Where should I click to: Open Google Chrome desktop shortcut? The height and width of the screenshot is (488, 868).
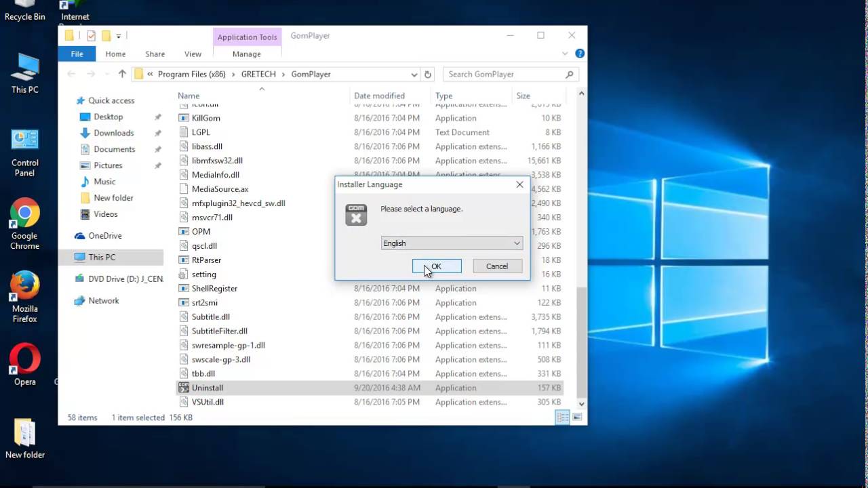[24, 225]
